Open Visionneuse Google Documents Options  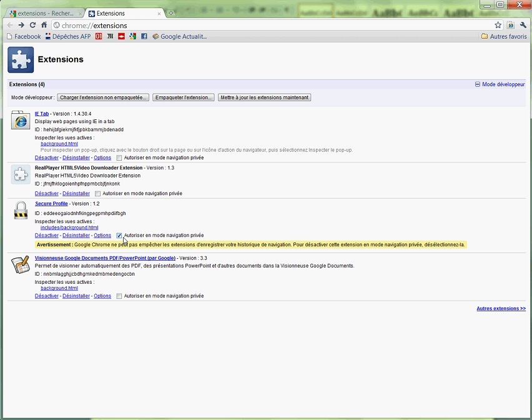tap(102, 296)
